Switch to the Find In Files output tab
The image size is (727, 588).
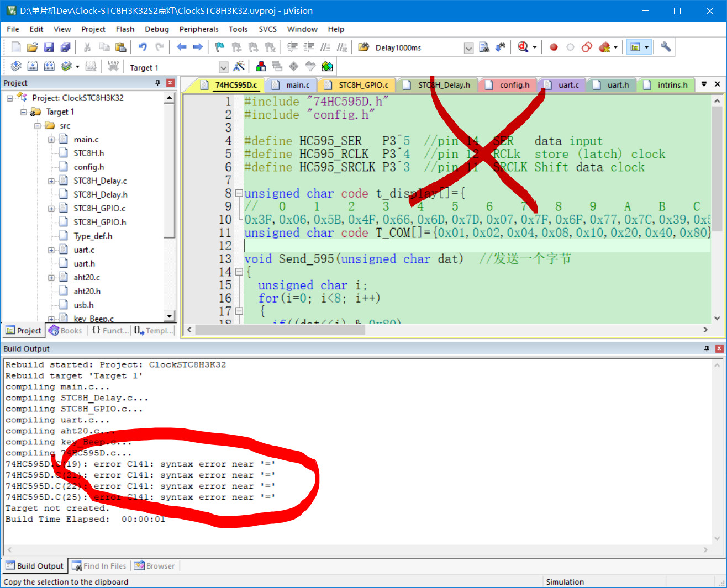coord(99,566)
